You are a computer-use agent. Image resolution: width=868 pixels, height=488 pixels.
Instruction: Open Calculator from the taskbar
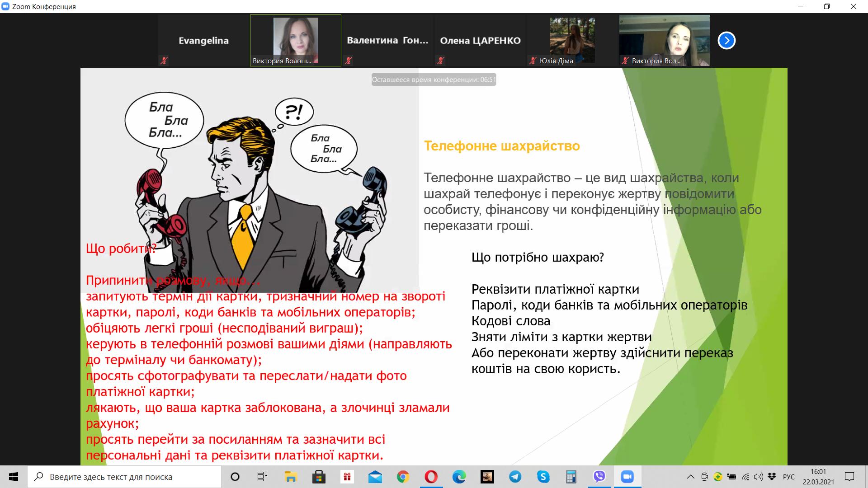pos(571,477)
